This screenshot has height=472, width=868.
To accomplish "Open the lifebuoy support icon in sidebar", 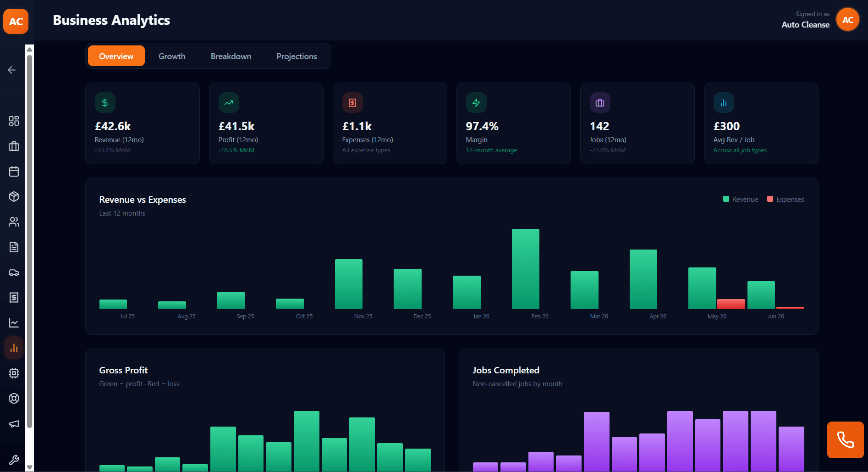I will [x=14, y=398].
